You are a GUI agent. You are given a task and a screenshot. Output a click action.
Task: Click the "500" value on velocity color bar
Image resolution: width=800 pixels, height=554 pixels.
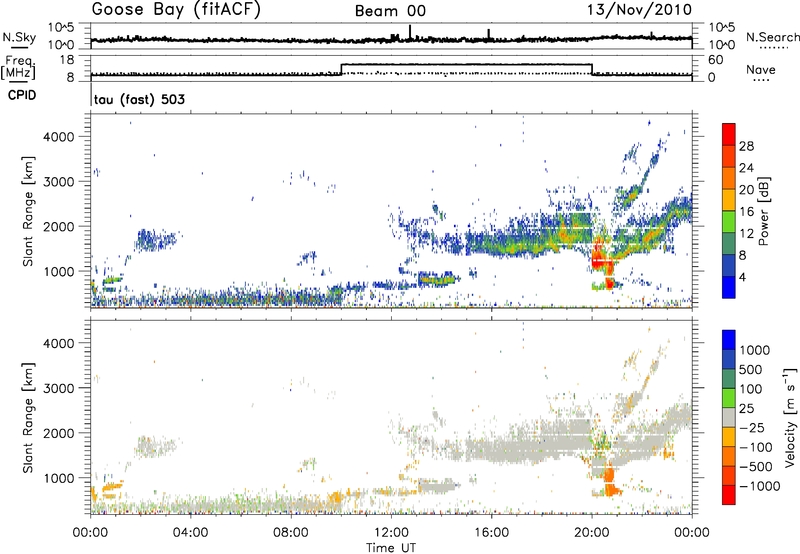point(751,370)
